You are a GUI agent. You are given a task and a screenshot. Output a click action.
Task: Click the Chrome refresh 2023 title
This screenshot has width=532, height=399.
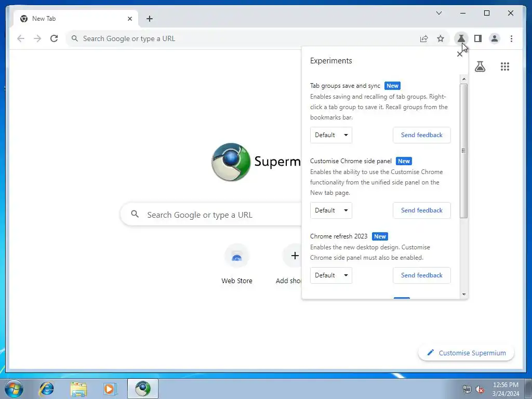coord(339,236)
